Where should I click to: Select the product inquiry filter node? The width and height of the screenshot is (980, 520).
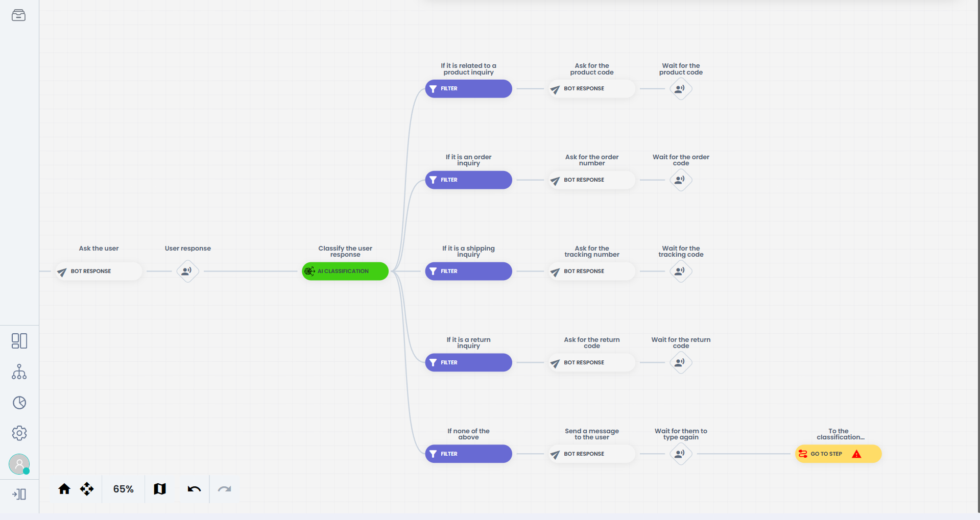[x=468, y=89]
